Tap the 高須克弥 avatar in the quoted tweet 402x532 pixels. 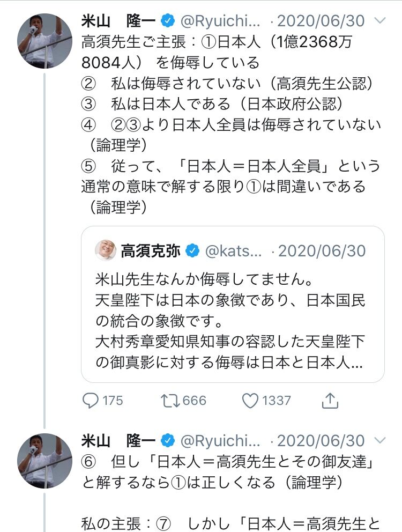(x=106, y=250)
